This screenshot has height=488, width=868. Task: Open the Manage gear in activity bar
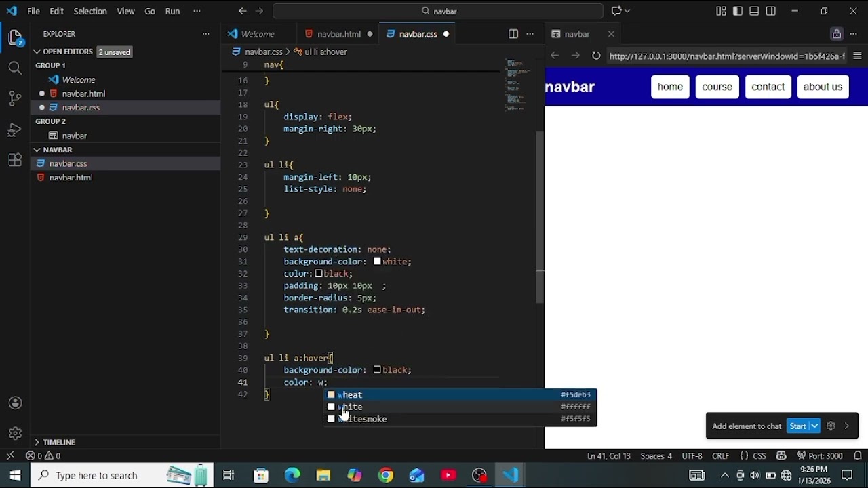click(x=15, y=433)
